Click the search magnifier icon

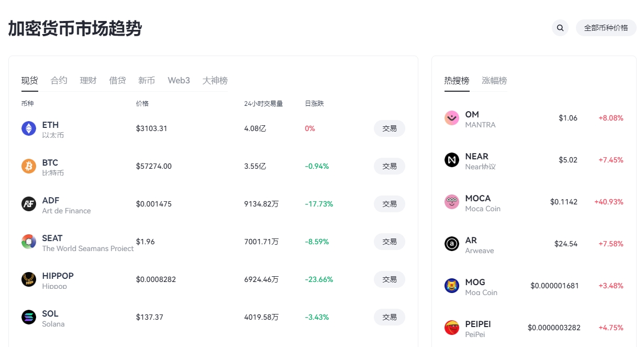pyautogui.click(x=560, y=28)
